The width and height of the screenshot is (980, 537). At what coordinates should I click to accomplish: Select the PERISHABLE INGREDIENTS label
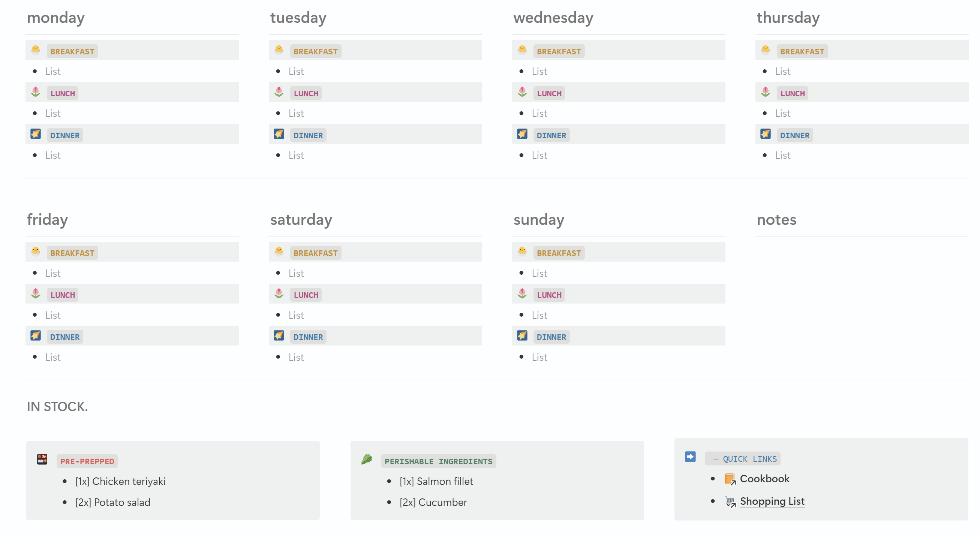click(438, 461)
